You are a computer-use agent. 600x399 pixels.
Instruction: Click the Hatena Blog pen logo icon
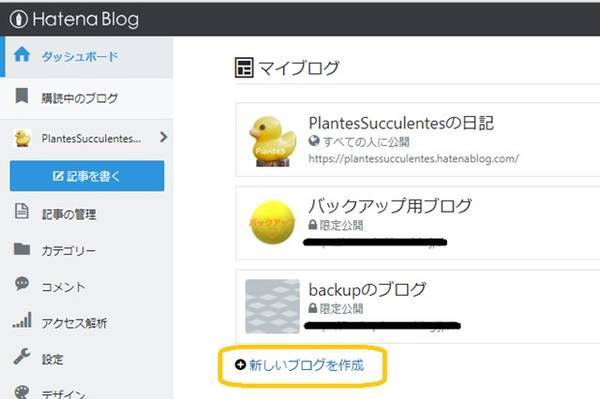coord(18,19)
